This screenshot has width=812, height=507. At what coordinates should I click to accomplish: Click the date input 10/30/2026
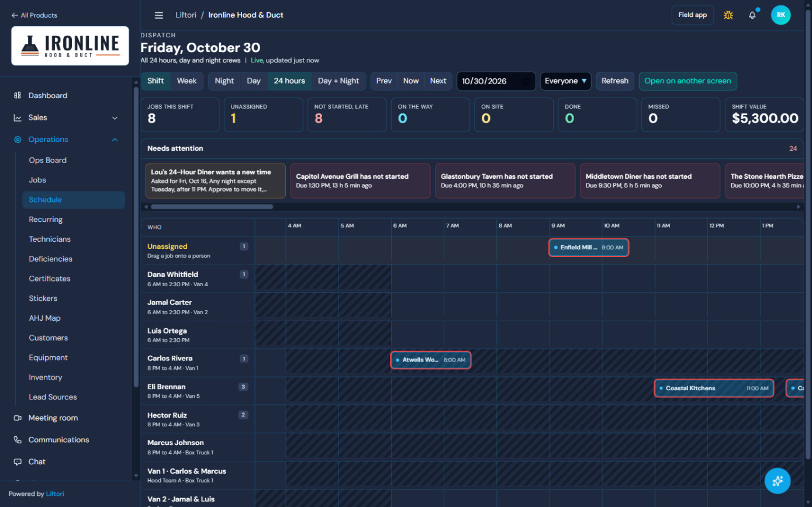[496, 81]
